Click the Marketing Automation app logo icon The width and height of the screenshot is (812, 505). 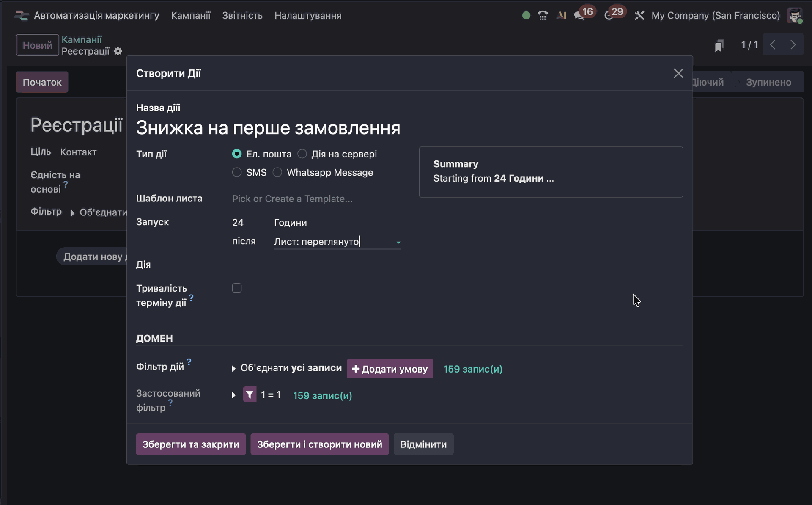coord(21,16)
